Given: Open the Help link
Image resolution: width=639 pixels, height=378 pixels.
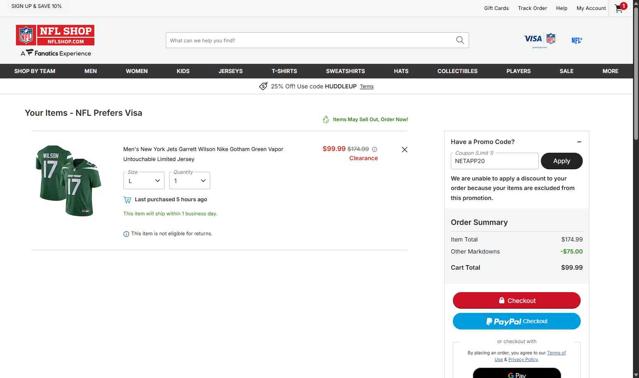Looking at the screenshot, I should 562,8.
